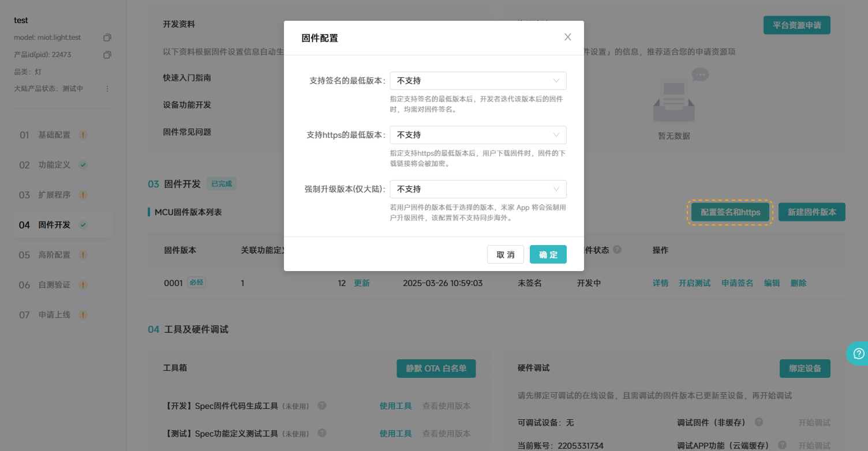This screenshot has height=451, width=868.
Task: Open 支持https的最低版本 dropdown
Action: (478, 134)
